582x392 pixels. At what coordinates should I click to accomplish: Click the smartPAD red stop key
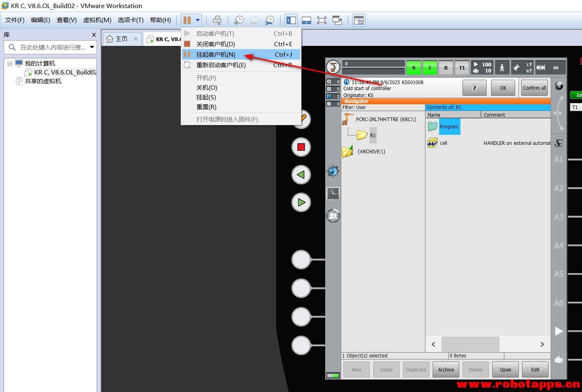pos(301,147)
